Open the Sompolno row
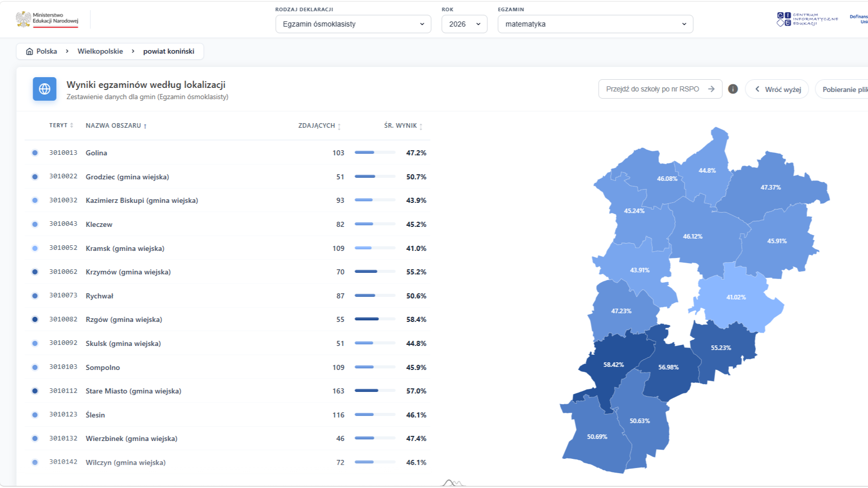Viewport: 868px width, 488px height. pos(227,367)
